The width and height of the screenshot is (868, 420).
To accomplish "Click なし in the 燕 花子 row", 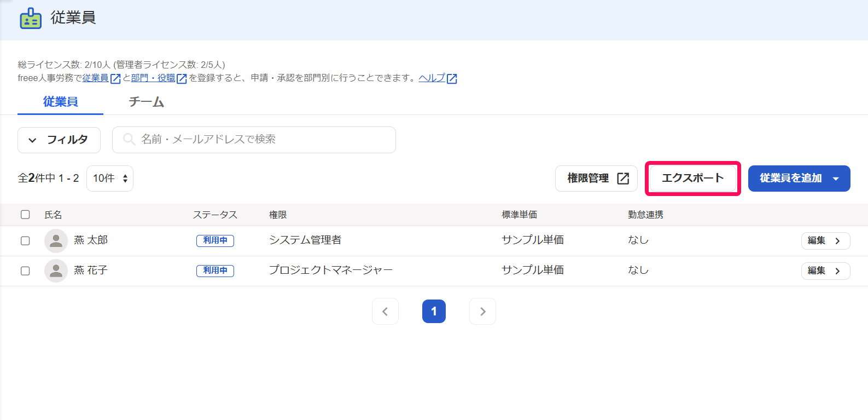I will 638,271.
